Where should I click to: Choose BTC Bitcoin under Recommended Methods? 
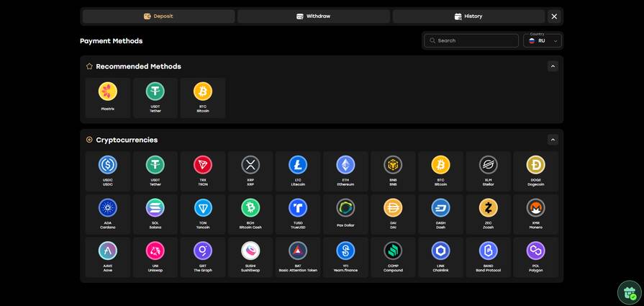point(203,98)
